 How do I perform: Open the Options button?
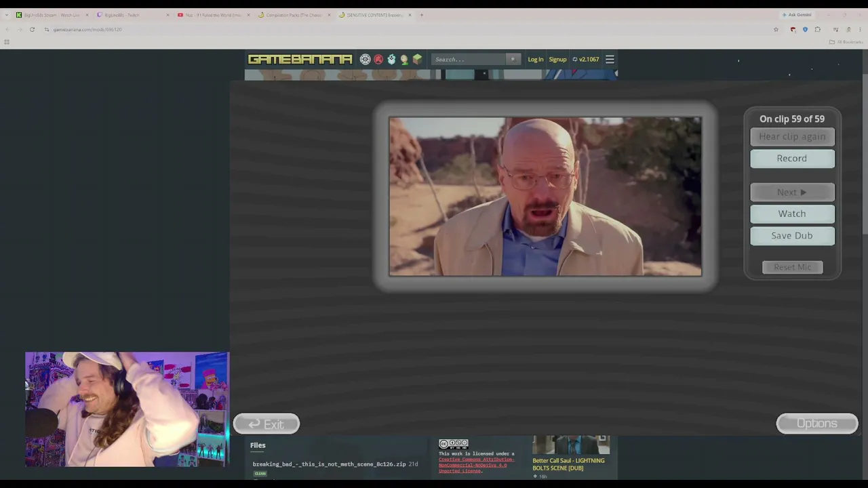tap(817, 423)
